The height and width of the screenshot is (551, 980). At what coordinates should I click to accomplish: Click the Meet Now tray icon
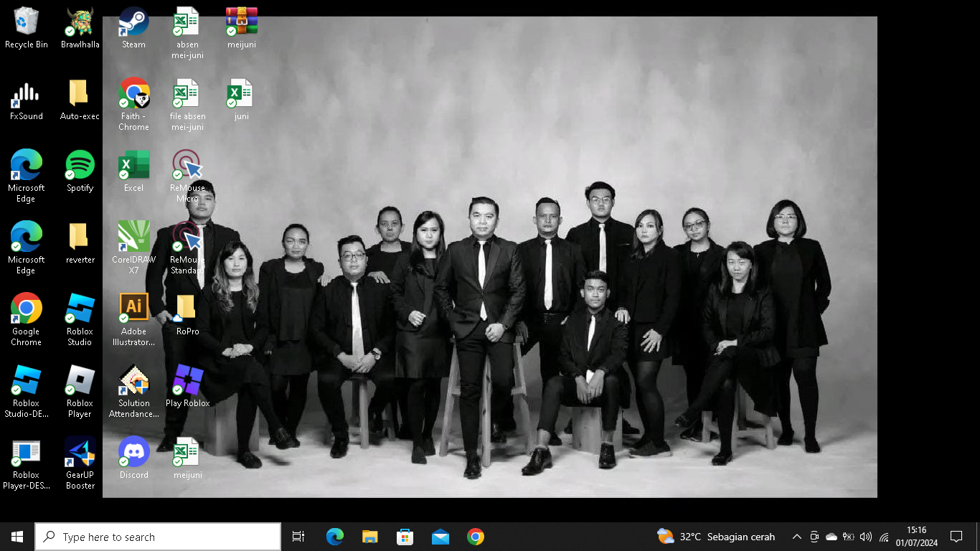[x=814, y=537]
